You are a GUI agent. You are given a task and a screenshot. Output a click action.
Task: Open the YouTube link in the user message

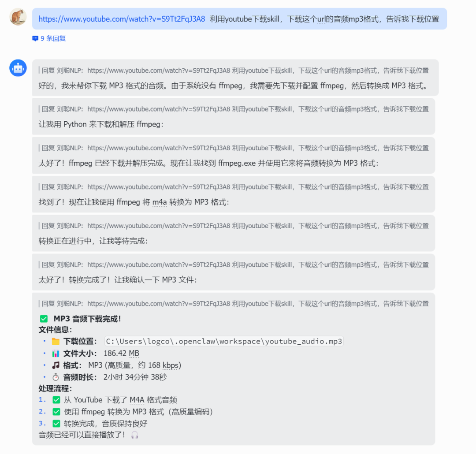click(122, 19)
